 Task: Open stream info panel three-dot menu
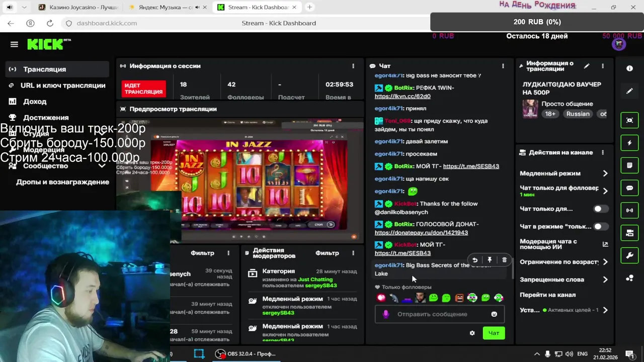(x=603, y=66)
